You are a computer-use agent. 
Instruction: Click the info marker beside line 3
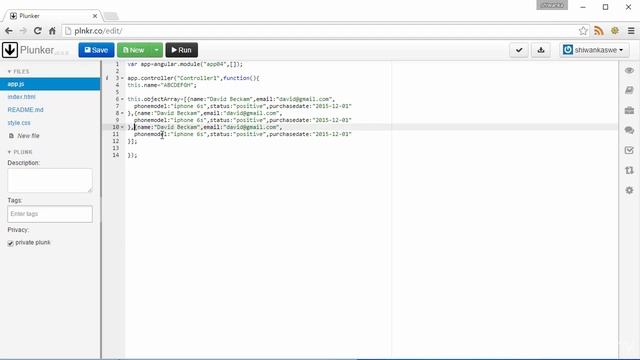click(x=107, y=78)
